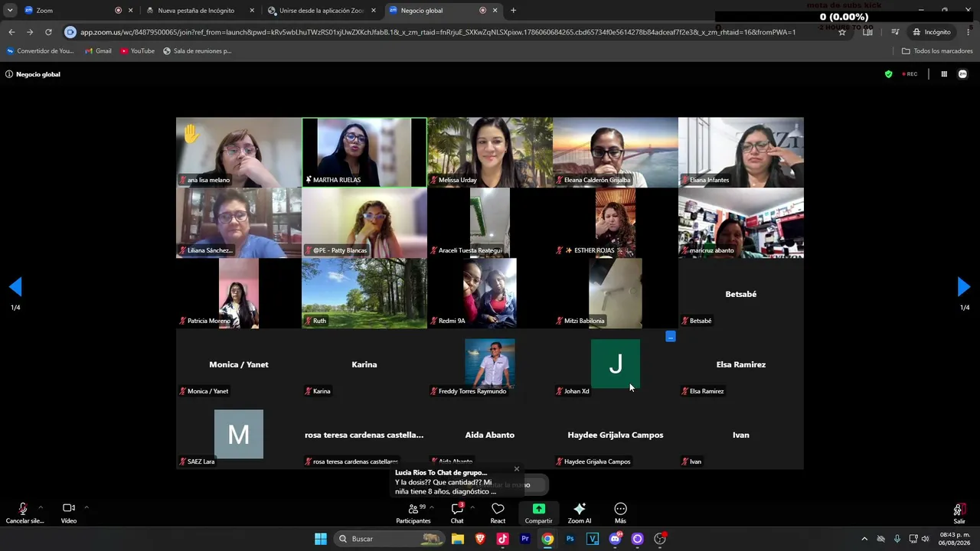Select Eleana Calderón Grijalba video tile

click(x=616, y=152)
